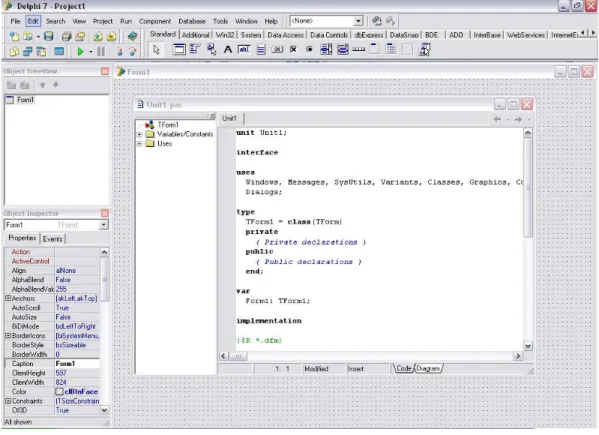The height and width of the screenshot is (435, 599).
Task: Expand the Variables/Constants tree node
Action: click(139, 134)
